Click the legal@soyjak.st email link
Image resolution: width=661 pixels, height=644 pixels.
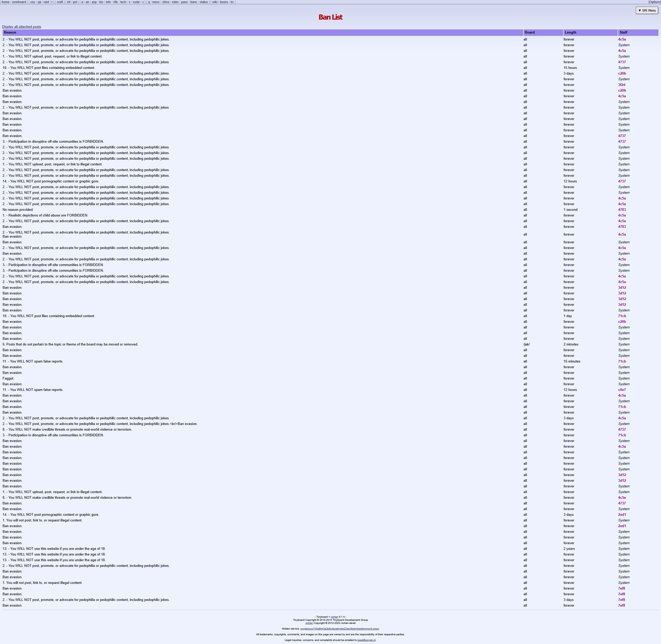tap(366, 640)
